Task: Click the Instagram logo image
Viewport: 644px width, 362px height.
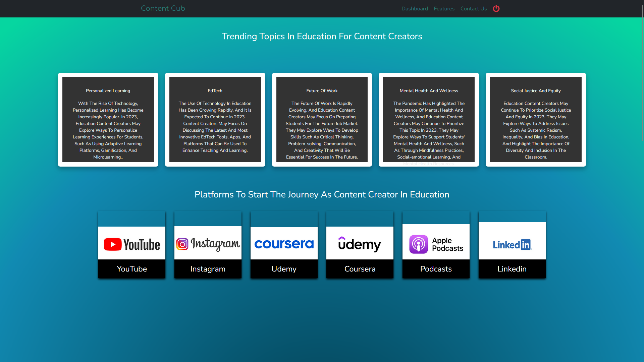Action: point(208,244)
